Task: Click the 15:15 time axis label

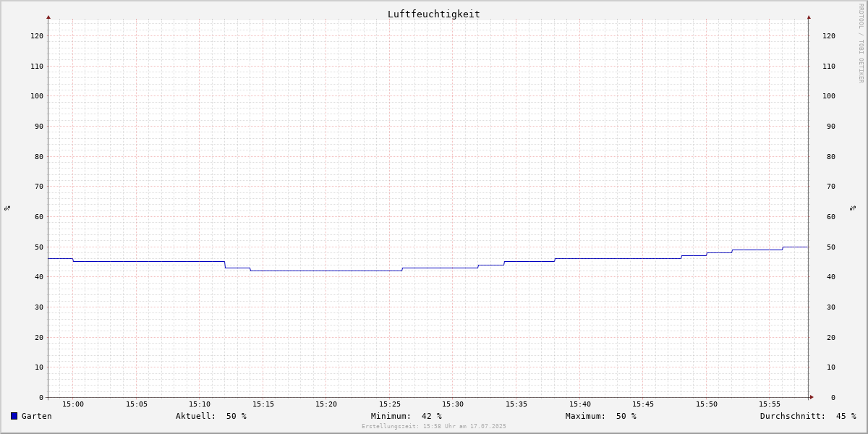Action: point(263,404)
